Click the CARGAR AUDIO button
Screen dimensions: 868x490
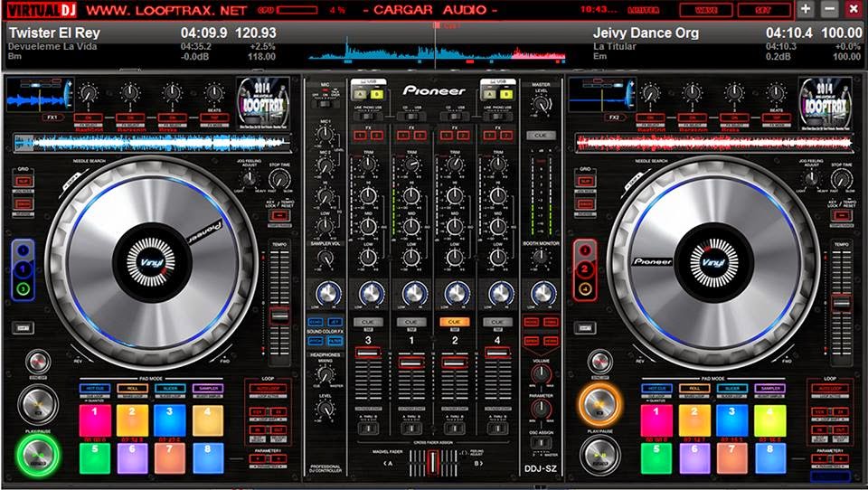pyautogui.click(x=429, y=10)
